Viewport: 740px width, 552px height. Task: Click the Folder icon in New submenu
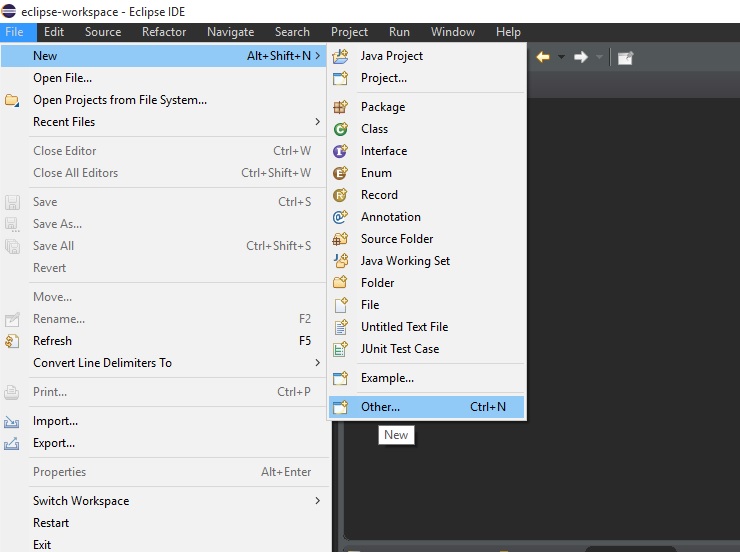point(340,283)
